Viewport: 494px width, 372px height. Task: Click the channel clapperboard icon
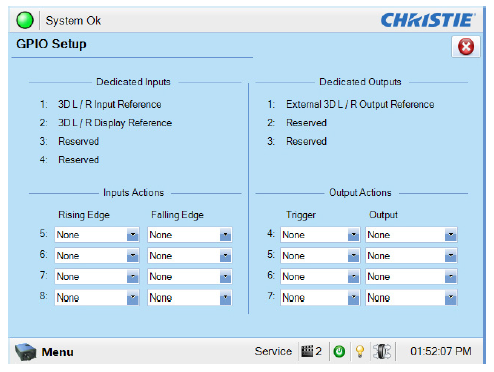[x=307, y=351]
